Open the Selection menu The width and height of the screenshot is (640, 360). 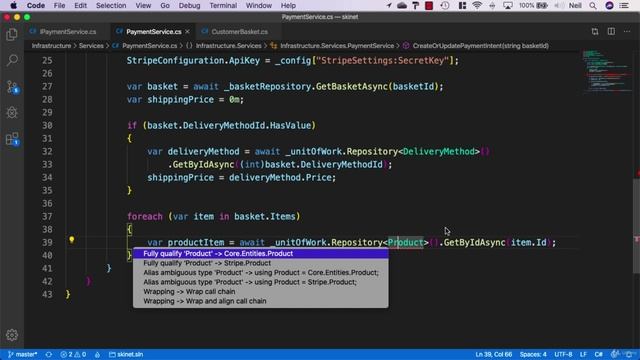pos(111,5)
